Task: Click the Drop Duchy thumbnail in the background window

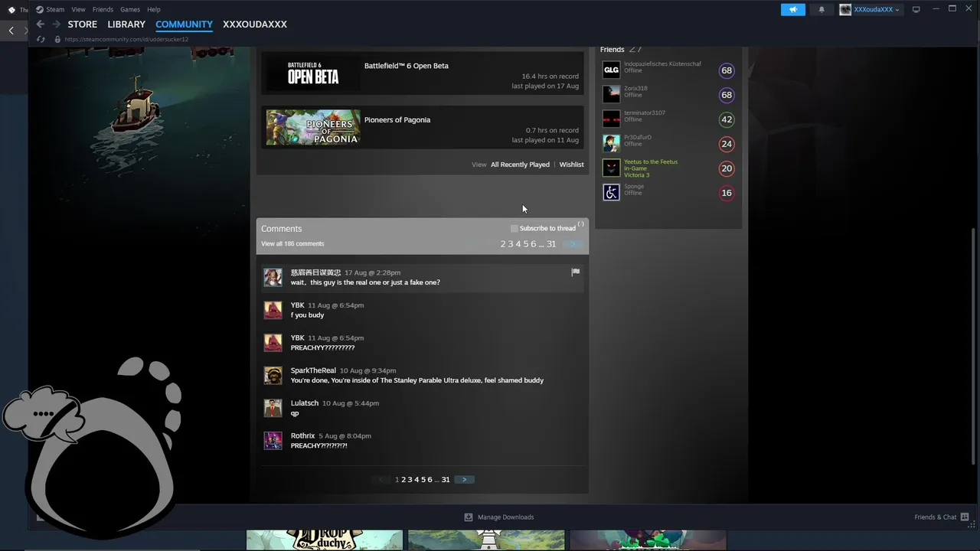Action: point(324,540)
